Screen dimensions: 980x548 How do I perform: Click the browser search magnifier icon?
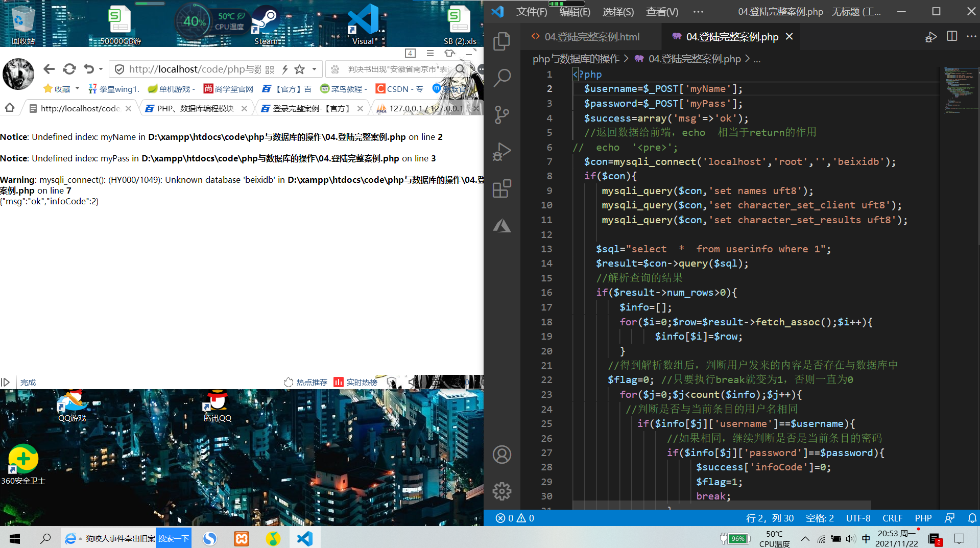pyautogui.click(x=460, y=69)
